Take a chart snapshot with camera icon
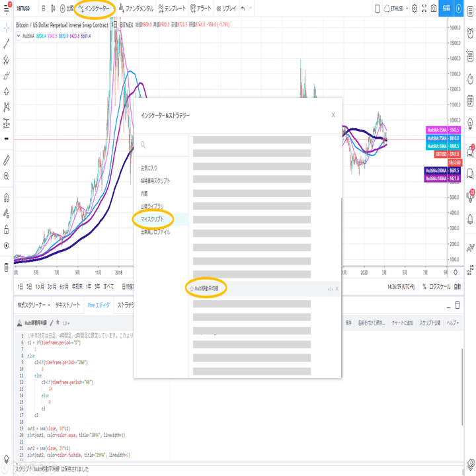This screenshot has width=476, height=476. tap(434, 9)
